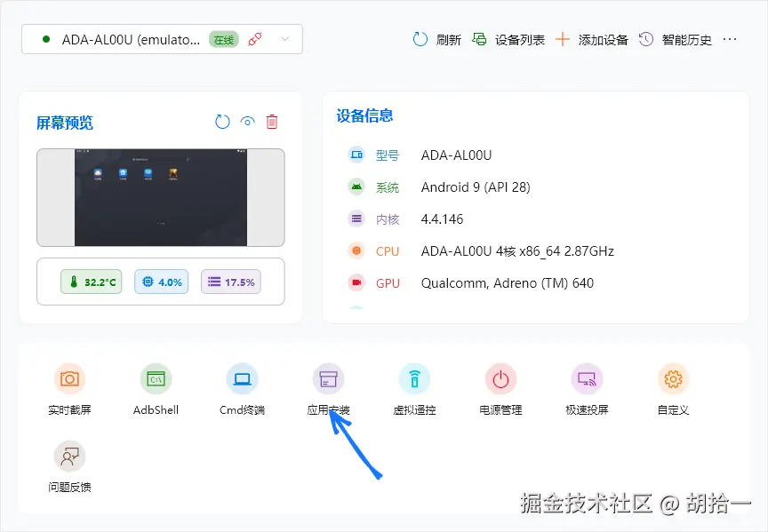This screenshot has height=532, width=768.
Task: Open the more options ellipsis menu
Action: point(730,39)
